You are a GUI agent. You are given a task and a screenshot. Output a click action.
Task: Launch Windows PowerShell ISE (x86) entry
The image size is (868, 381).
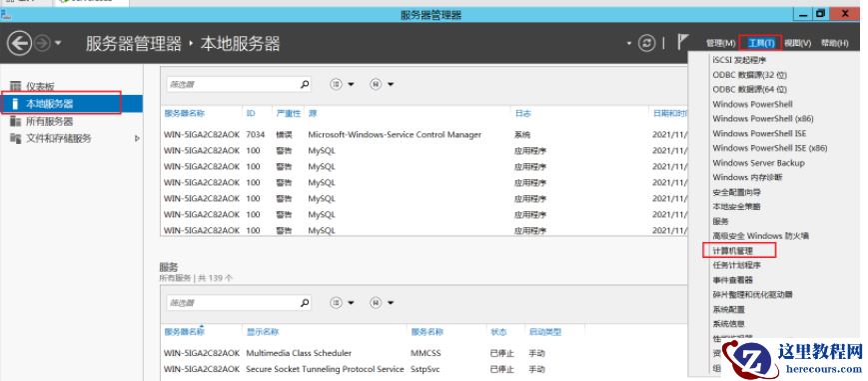769,148
